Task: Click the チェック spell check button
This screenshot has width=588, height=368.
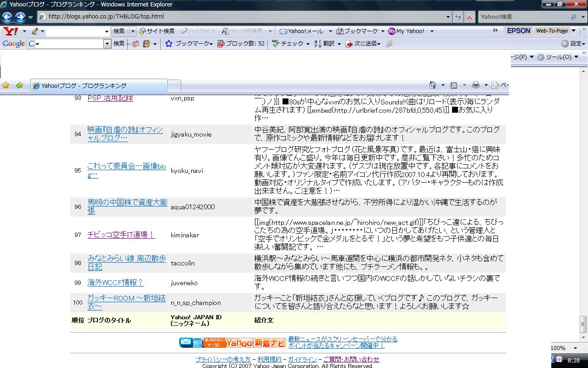Action: [288, 43]
